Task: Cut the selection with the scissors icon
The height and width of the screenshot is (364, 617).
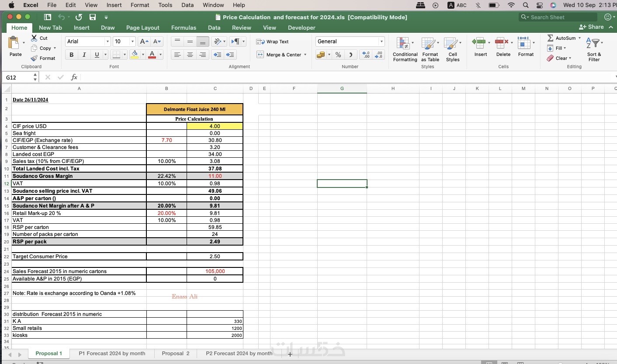Action: [x=35, y=38]
